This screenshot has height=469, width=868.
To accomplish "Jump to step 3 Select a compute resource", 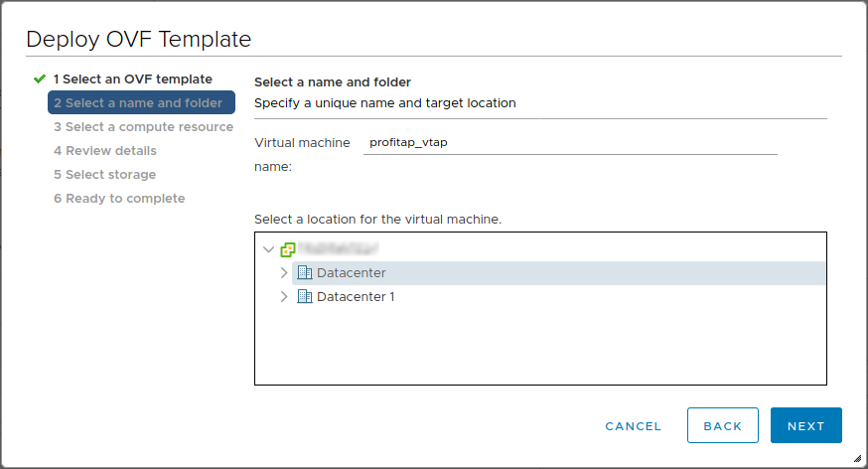I will (x=143, y=126).
